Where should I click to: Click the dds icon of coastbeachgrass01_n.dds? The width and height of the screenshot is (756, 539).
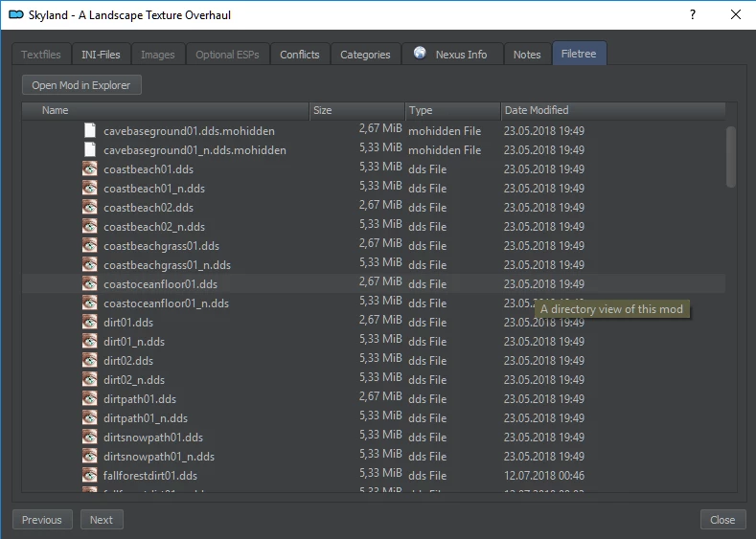(90, 265)
